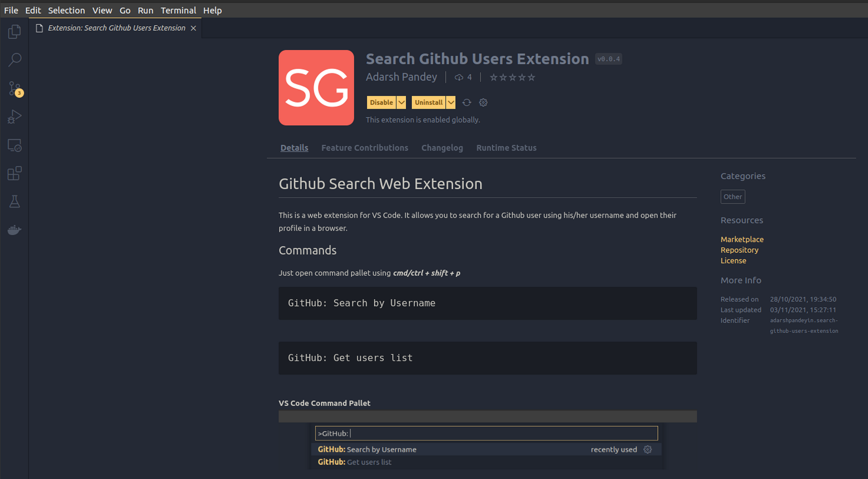Open the Edit menu
Screen dimensions: 868x479
click(33, 10)
